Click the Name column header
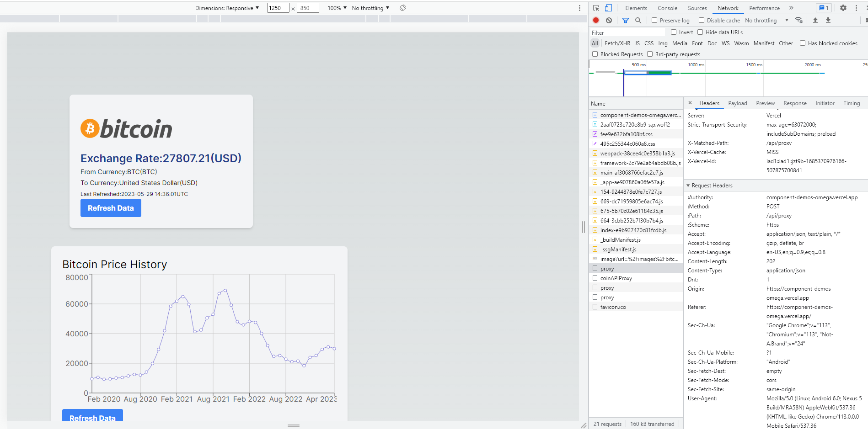This screenshot has width=868, height=430. tap(636, 103)
